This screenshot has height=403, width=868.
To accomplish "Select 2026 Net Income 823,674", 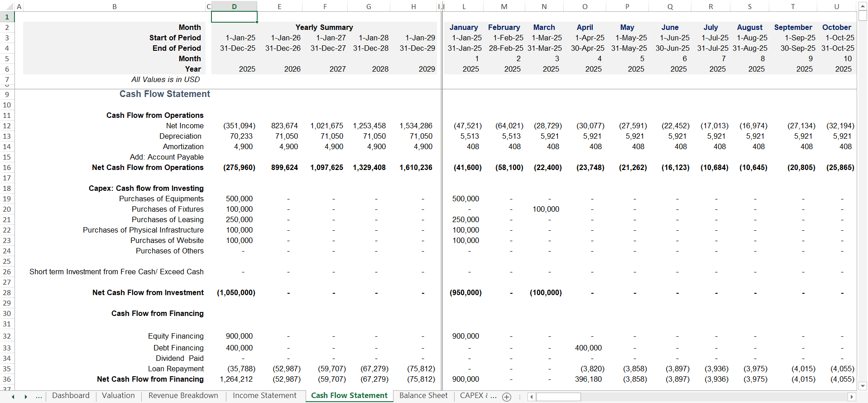I will coord(284,126).
